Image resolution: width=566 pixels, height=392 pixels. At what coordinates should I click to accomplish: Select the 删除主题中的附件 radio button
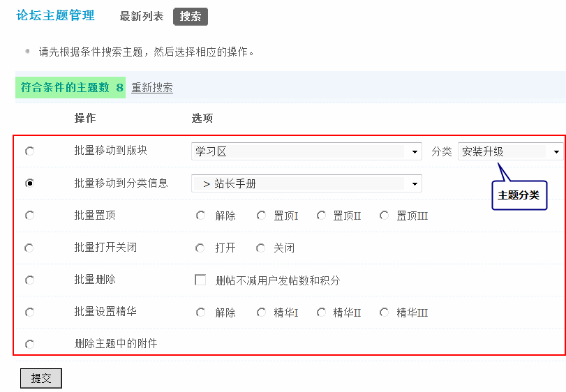point(29,344)
